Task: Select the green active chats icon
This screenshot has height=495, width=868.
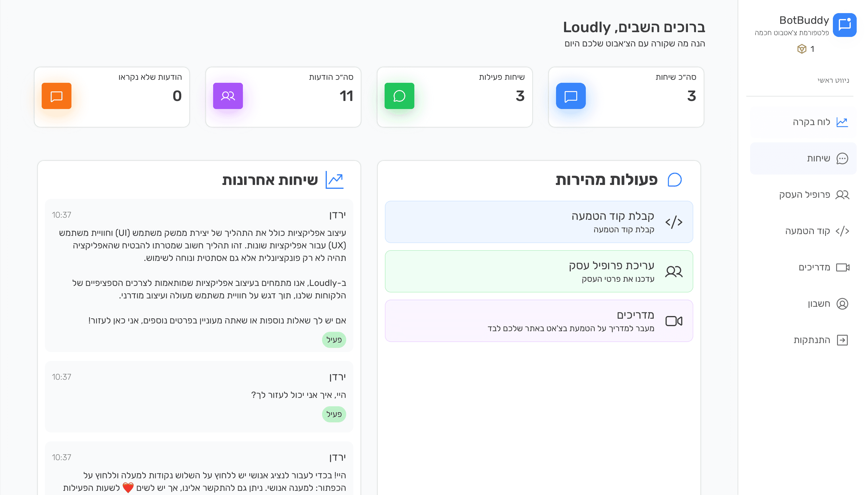Action: tap(399, 96)
